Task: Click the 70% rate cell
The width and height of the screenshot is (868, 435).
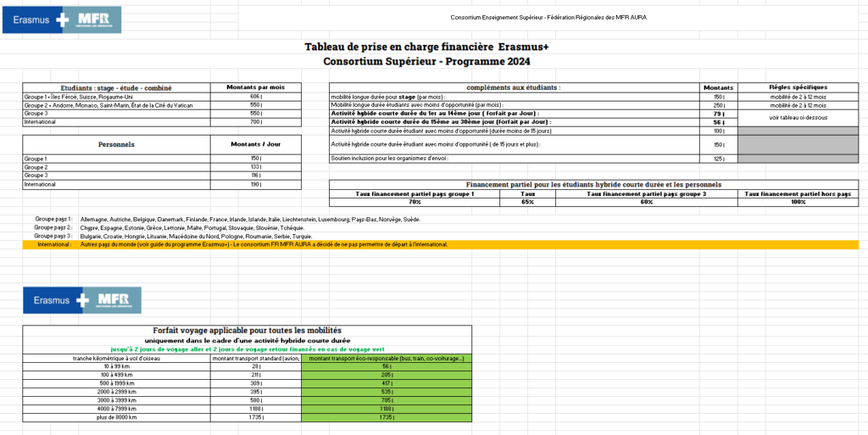Action: click(415, 202)
